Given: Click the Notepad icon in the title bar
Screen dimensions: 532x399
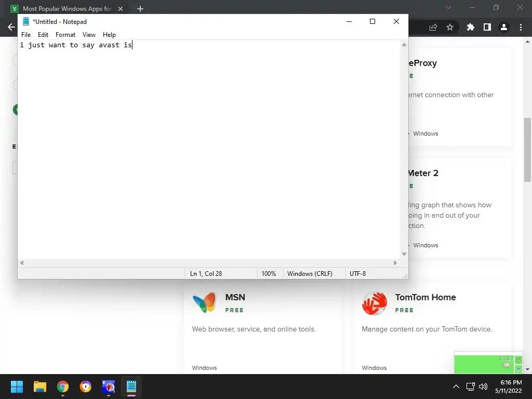Looking at the screenshot, I should pos(26,21).
